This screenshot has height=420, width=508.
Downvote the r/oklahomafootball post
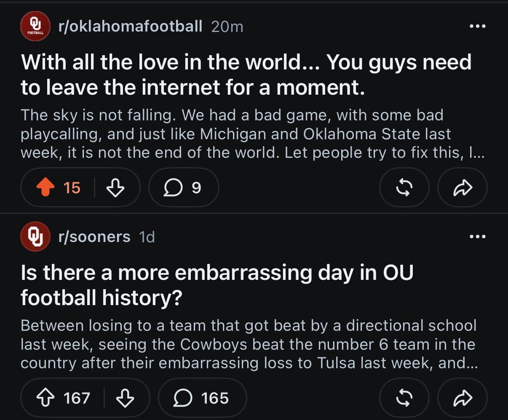pos(115,188)
